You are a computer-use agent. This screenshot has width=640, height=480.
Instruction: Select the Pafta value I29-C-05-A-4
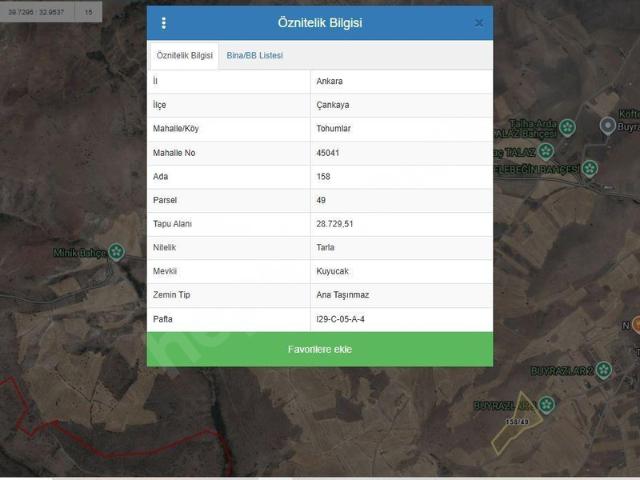(340, 319)
